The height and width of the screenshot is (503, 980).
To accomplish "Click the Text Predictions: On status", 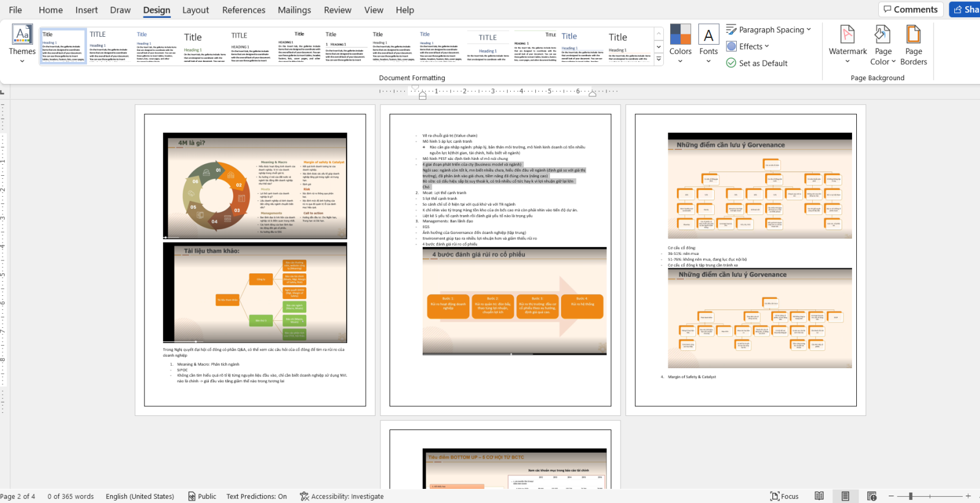I will (x=257, y=496).
